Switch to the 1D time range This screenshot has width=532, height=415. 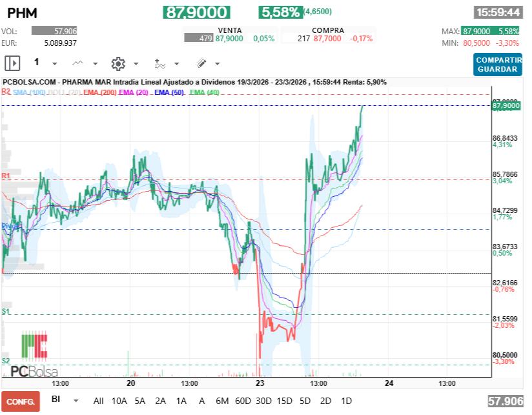point(346,401)
